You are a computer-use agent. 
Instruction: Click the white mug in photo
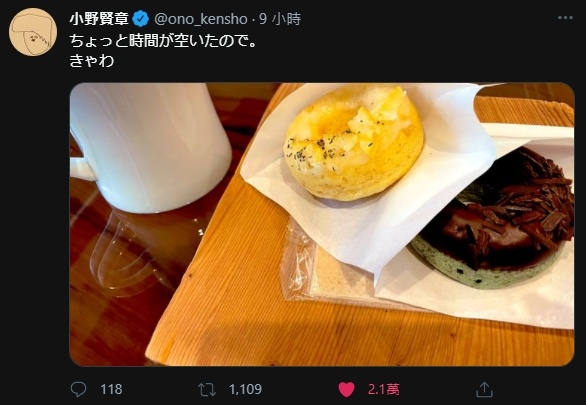coord(149,148)
